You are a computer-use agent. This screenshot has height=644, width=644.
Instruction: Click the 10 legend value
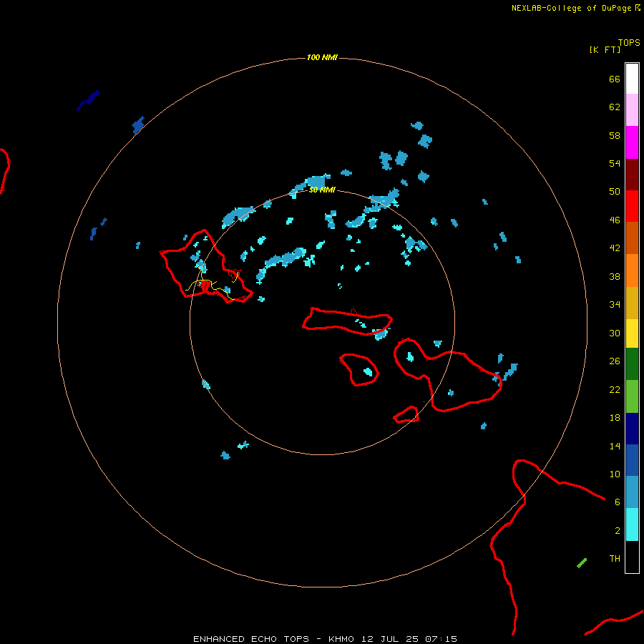615,474
